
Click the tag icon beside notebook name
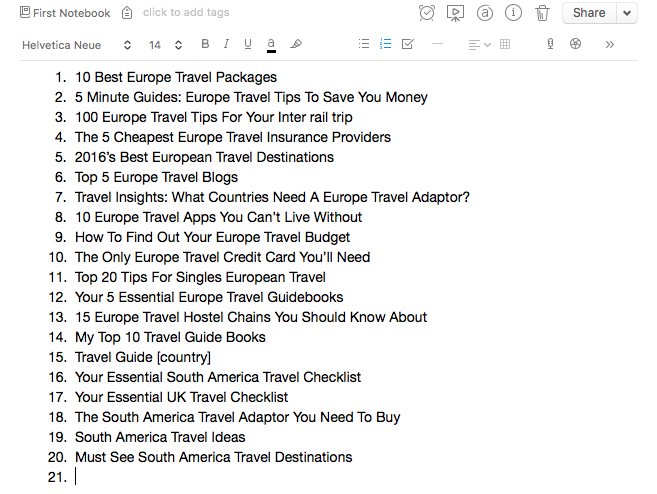pyautogui.click(x=127, y=13)
